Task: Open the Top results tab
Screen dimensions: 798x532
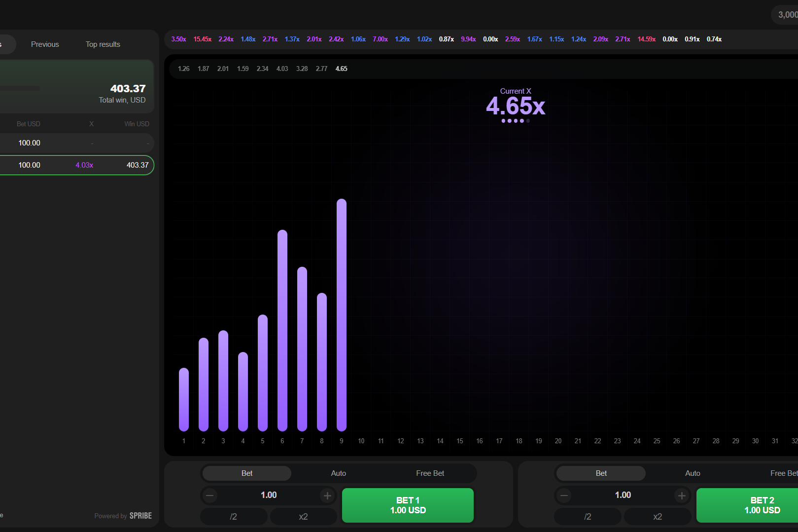Action: tap(103, 44)
